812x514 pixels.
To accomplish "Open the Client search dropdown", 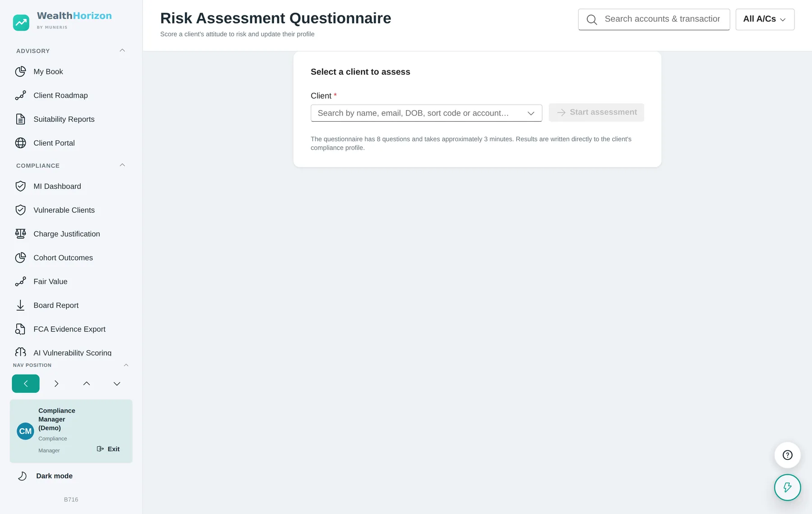I will pyautogui.click(x=426, y=113).
